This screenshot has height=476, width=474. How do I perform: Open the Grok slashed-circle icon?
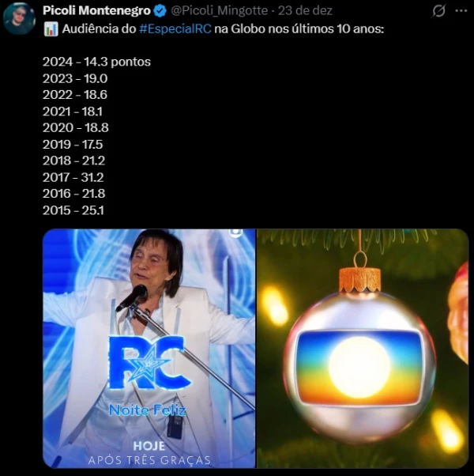tap(438, 11)
